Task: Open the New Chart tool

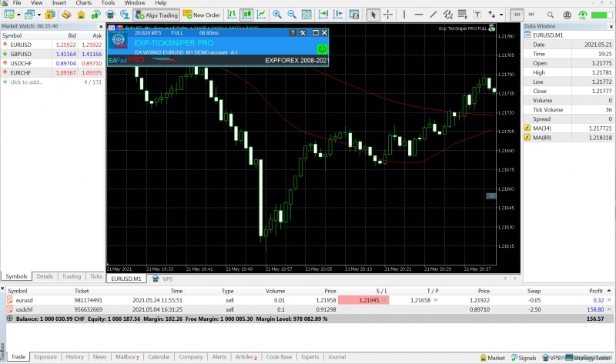Action: coord(9,15)
